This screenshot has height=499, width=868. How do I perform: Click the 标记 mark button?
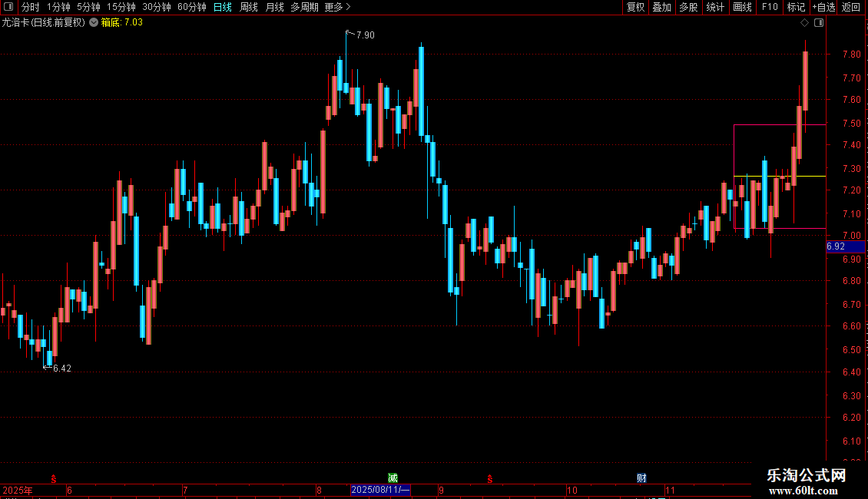[796, 7]
